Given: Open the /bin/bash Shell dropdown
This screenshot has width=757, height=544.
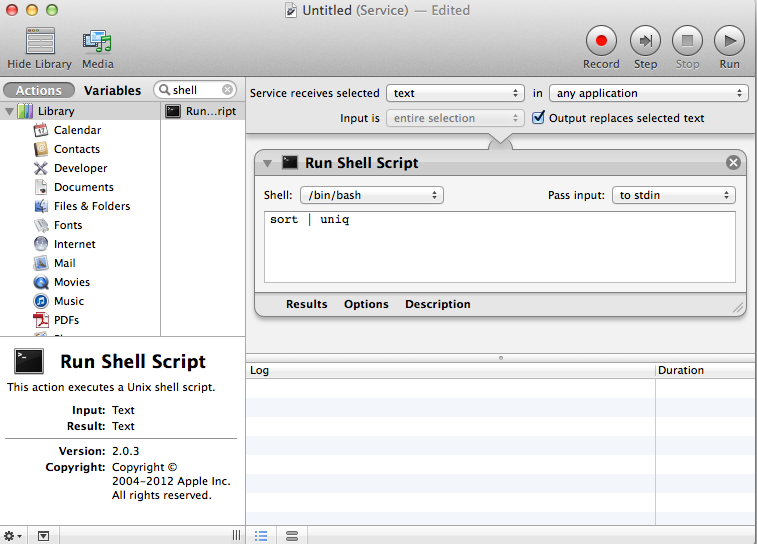Looking at the screenshot, I should pos(372,195).
